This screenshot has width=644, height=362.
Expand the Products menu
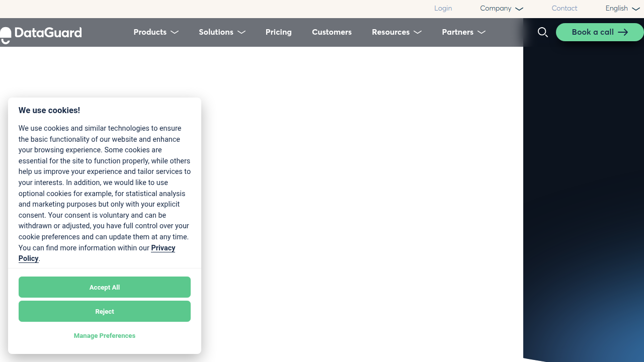tap(156, 32)
